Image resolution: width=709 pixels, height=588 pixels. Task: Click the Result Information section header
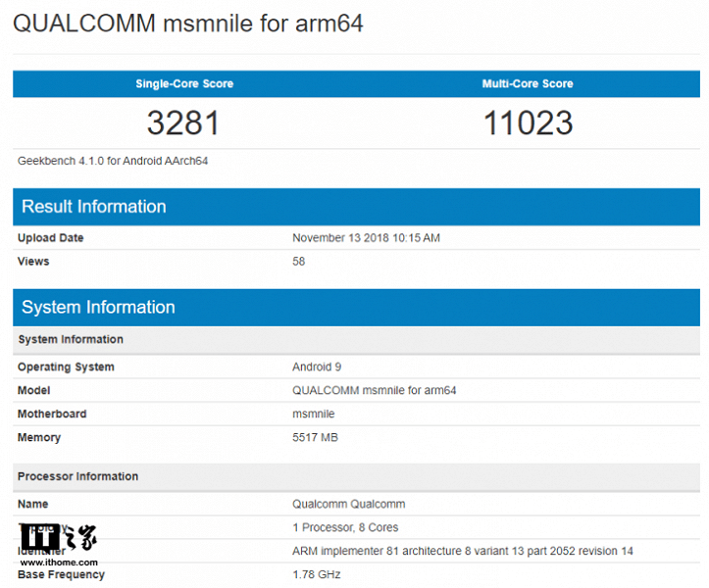click(94, 207)
